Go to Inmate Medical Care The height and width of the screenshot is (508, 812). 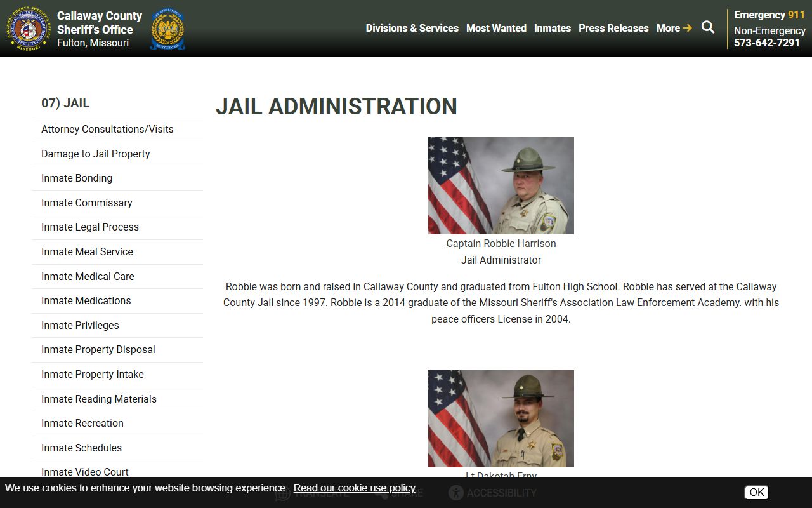117,276
